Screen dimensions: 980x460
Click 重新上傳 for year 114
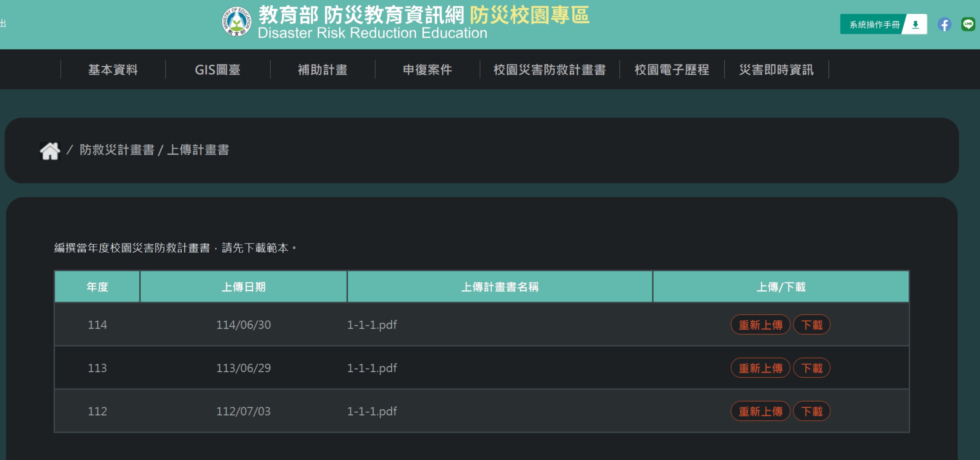click(760, 325)
